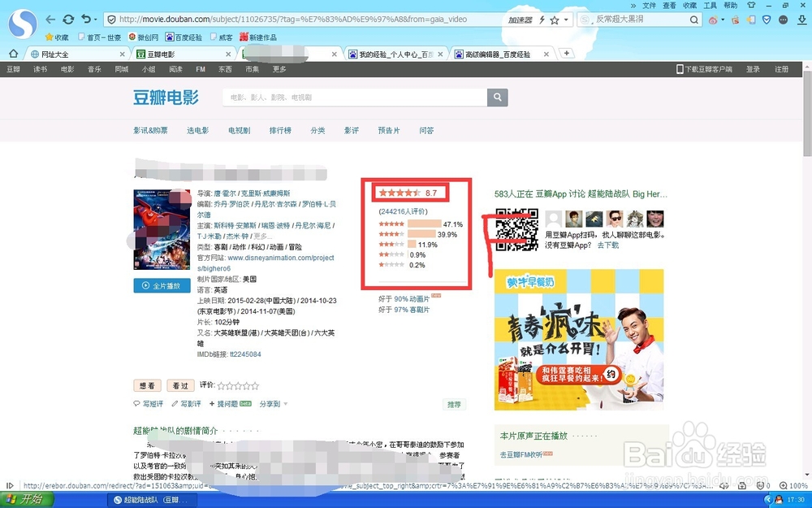Refresh the page using the reload icon
The height and width of the screenshot is (508, 812).
[x=68, y=18]
